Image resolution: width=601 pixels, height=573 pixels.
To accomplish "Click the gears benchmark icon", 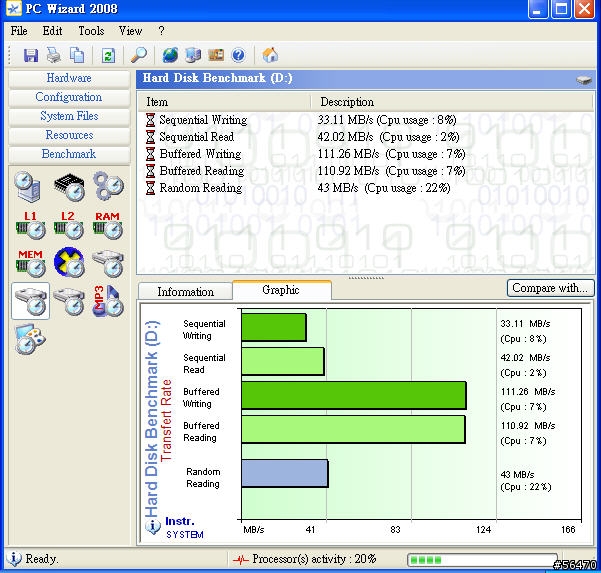I will 108,186.
